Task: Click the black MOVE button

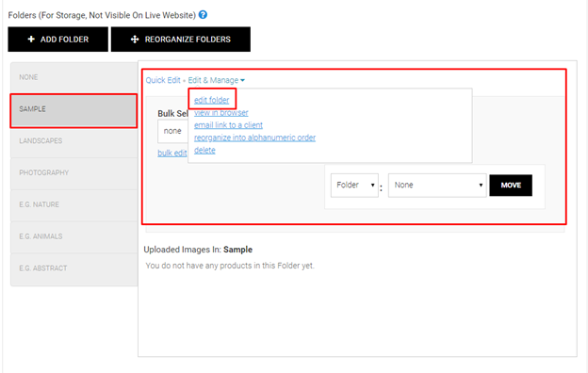Action: click(511, 186)
